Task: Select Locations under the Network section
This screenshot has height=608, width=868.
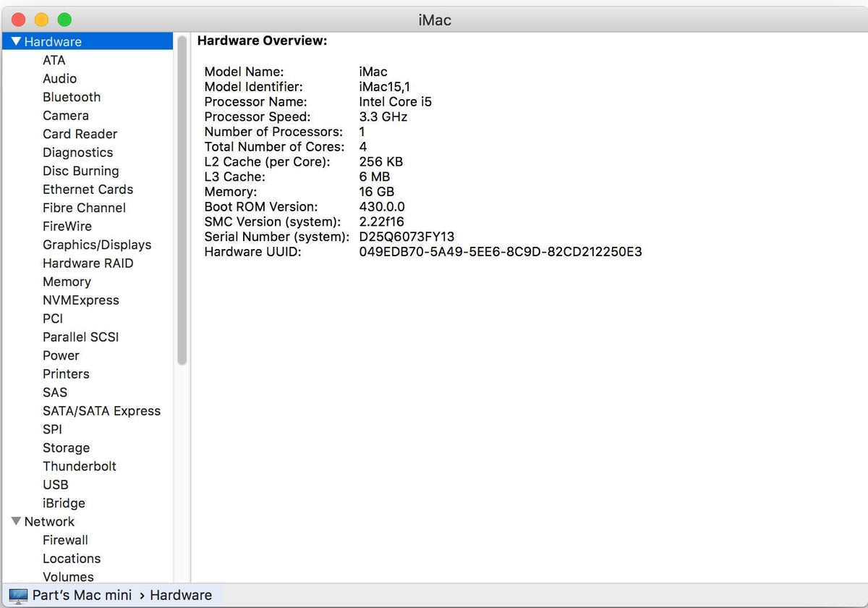Action: pos(72,558)
